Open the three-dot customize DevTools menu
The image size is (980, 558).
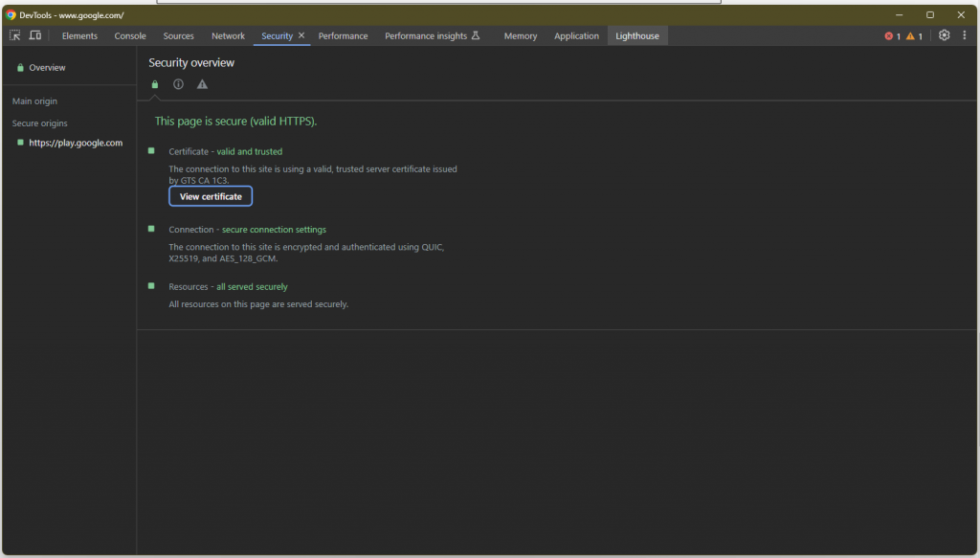(x=964, y=35)
